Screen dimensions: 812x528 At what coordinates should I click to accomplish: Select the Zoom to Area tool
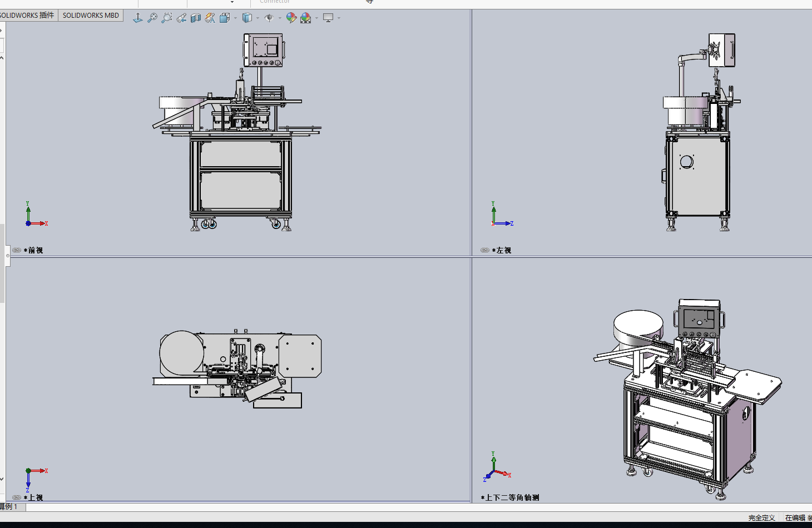[166, 18]
